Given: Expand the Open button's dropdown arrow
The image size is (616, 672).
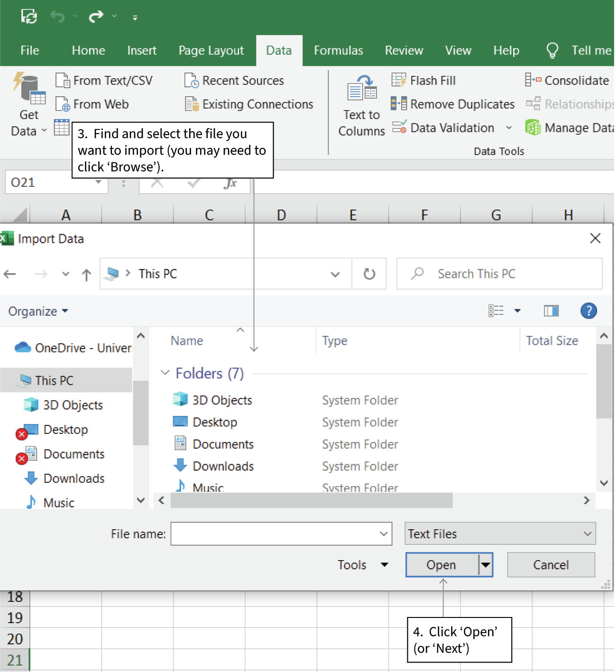Looking at the screenshot, I should coord(485,565).
